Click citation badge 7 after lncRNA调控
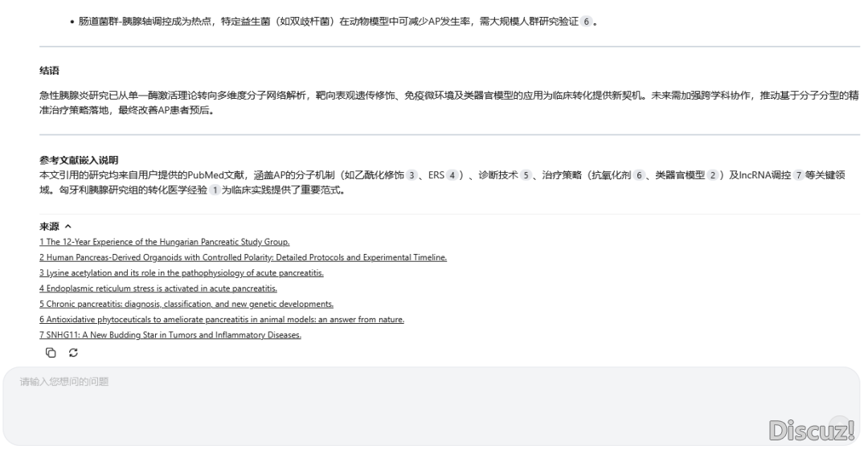The height and width of the screenshot is (450, 868). (798, 175)
